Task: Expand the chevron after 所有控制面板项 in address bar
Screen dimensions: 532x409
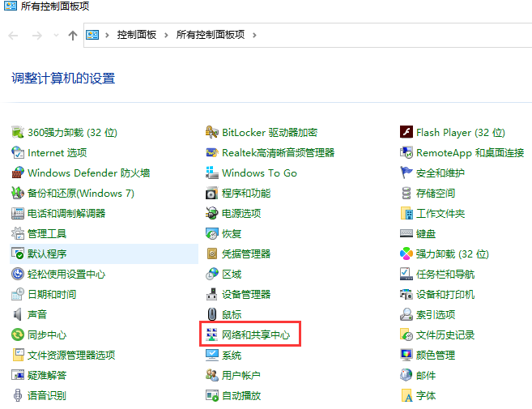Action: tap(253, 35)
